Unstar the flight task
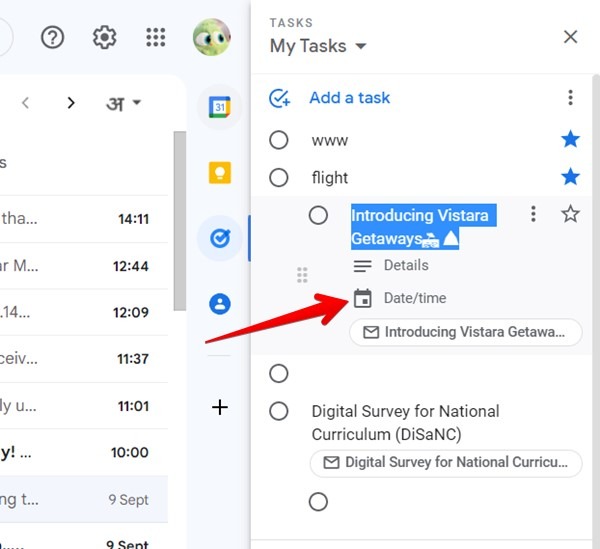 570,176
